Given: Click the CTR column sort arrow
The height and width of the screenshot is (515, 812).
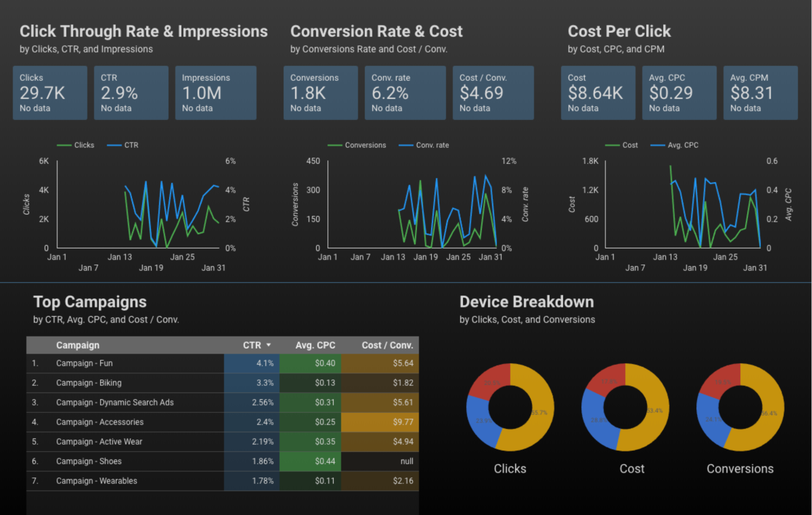Looking at the screenshot, I should (x=269, y=345).
